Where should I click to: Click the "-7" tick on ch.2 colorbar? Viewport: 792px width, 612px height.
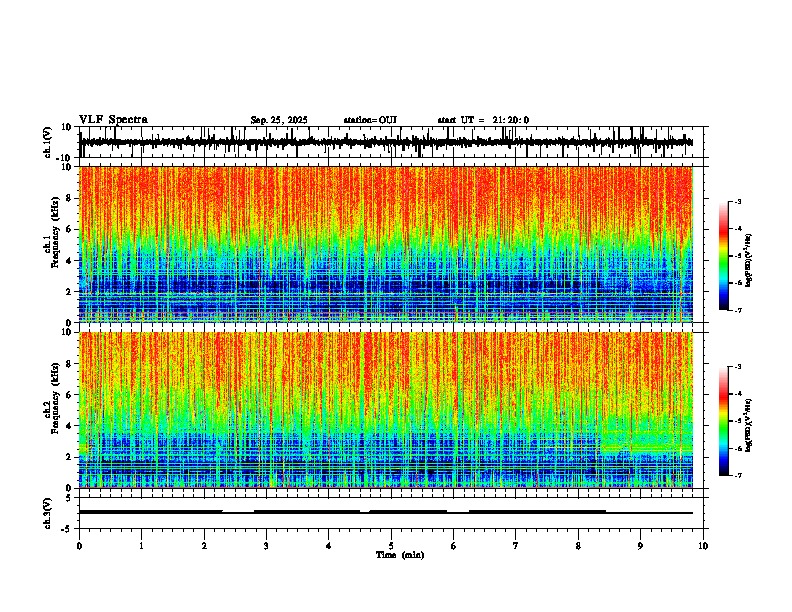738,475
